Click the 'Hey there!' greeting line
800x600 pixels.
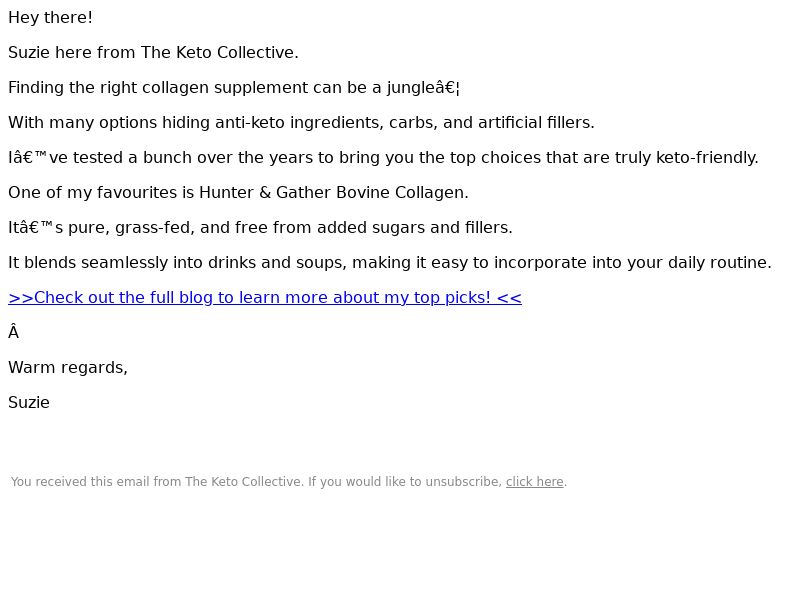[x=50, y=18]
